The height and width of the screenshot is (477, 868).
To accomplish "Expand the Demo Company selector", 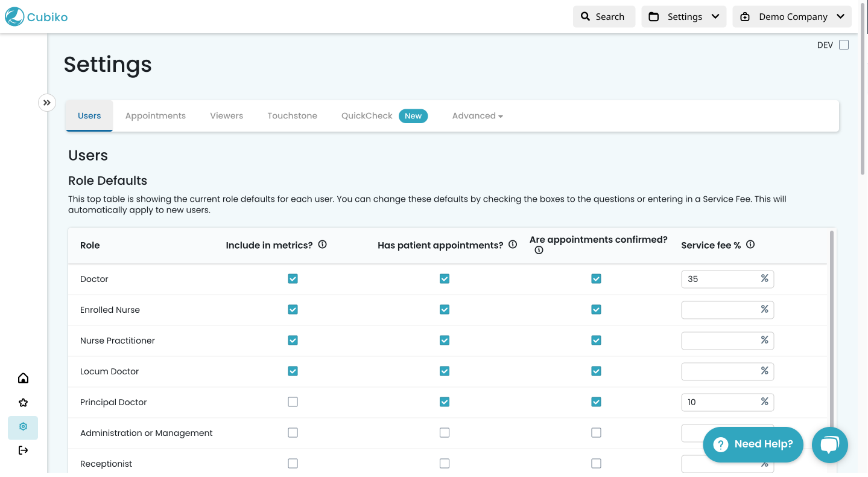I will 791,16.
